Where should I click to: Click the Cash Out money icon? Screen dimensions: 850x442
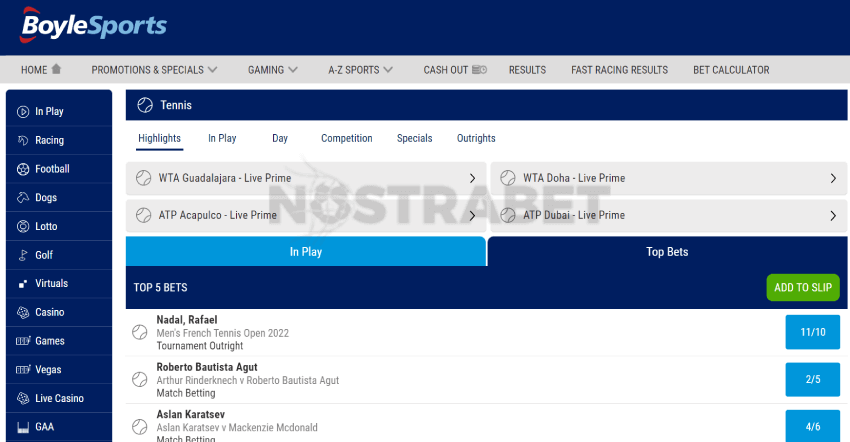(479, 69)
